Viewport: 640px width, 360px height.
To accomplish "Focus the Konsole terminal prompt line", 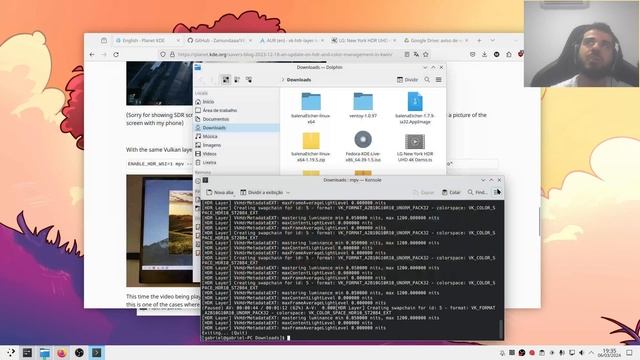I will [x=245, y=338].
